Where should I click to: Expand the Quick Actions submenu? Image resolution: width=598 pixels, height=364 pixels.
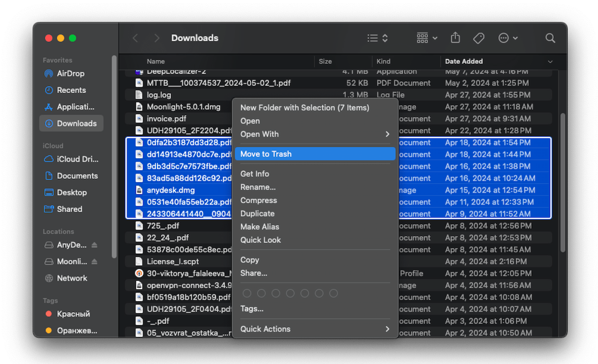[x=315, y=329]
